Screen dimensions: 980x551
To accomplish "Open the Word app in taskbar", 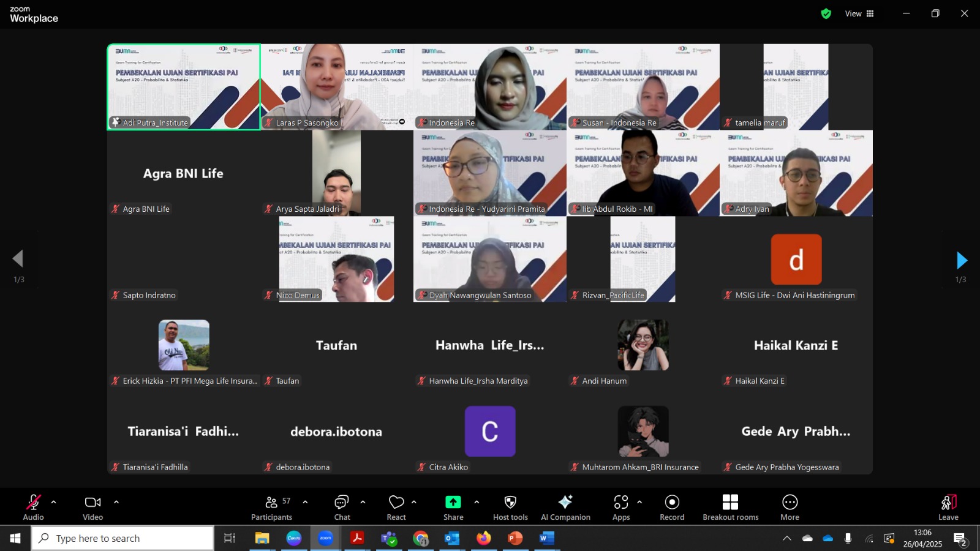I will click(x=546, y=538).
